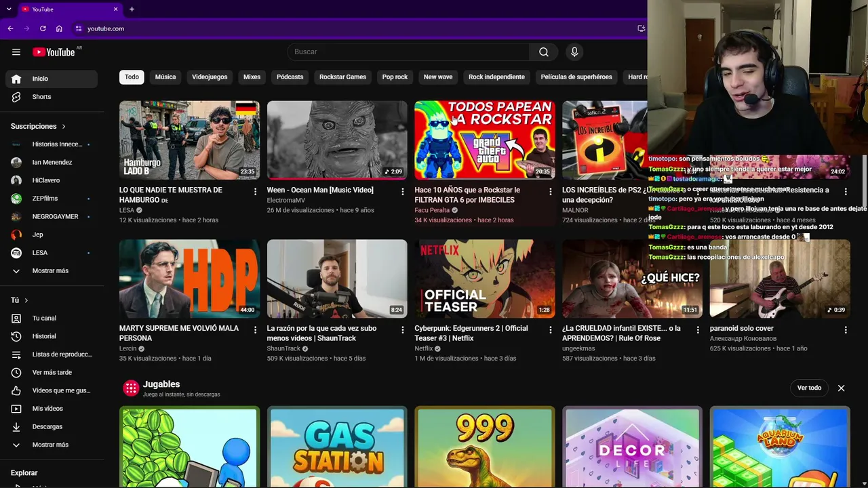The width and height of the screenshot is (868, 488).
Task: Go to Inicio in the sidebar
Action: [52, 79]
